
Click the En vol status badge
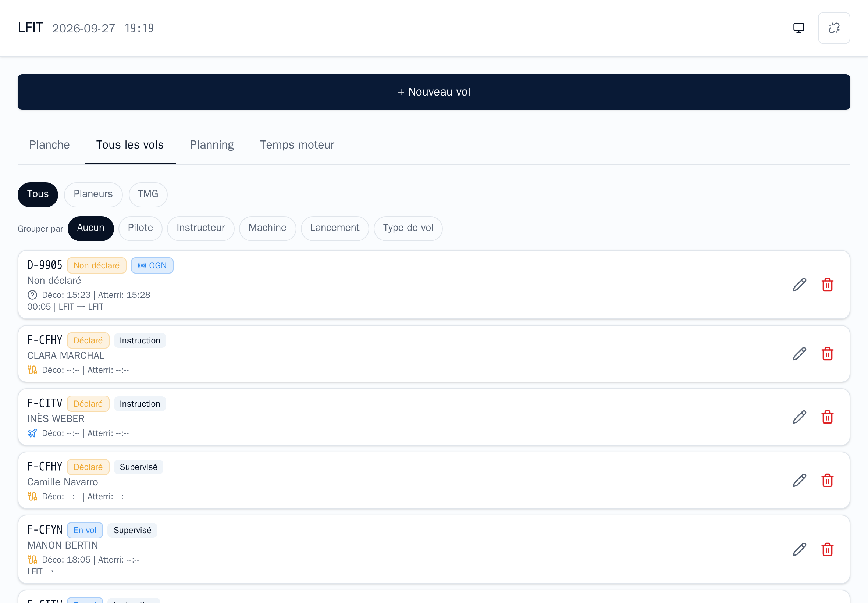click(85, 531)
